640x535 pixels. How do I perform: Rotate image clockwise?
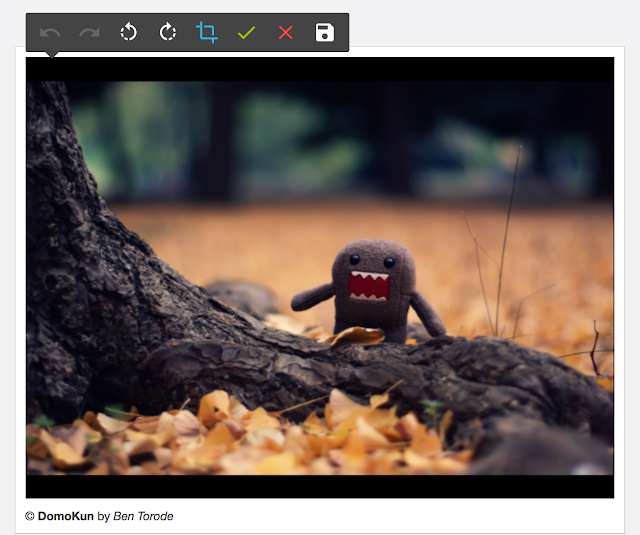click(x=168, y=32)
